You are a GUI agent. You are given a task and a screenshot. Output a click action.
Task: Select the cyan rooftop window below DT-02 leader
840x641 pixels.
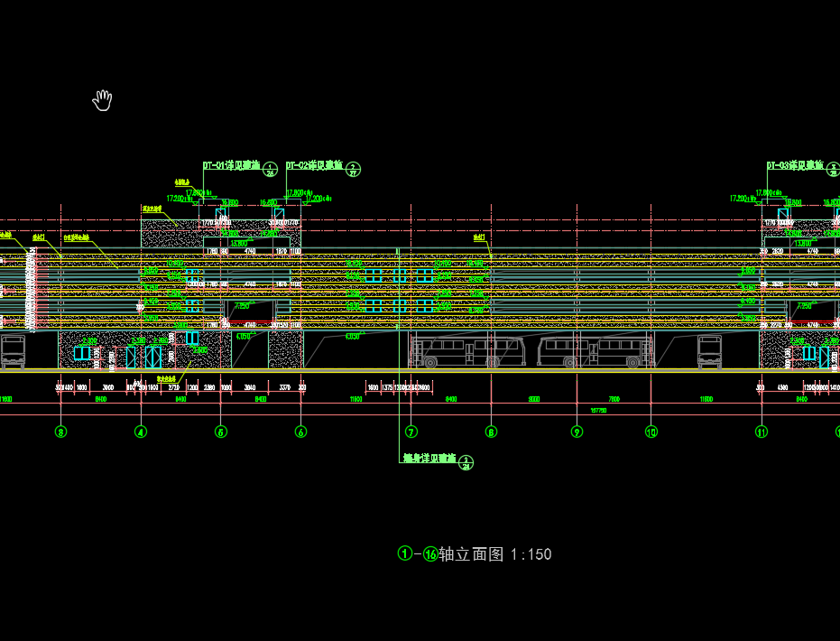click(x=279, y=214)
